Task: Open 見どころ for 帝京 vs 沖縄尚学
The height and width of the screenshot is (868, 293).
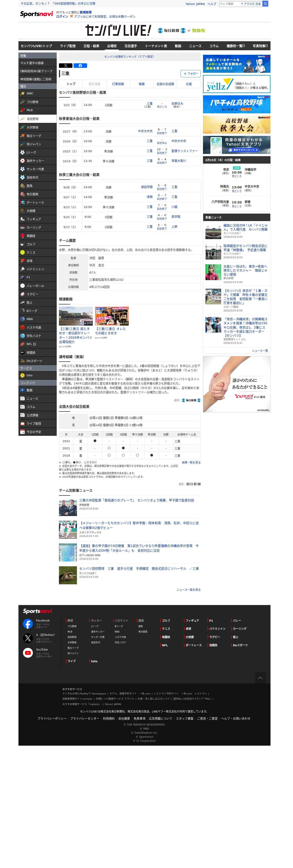Action: tap(237, 176)
